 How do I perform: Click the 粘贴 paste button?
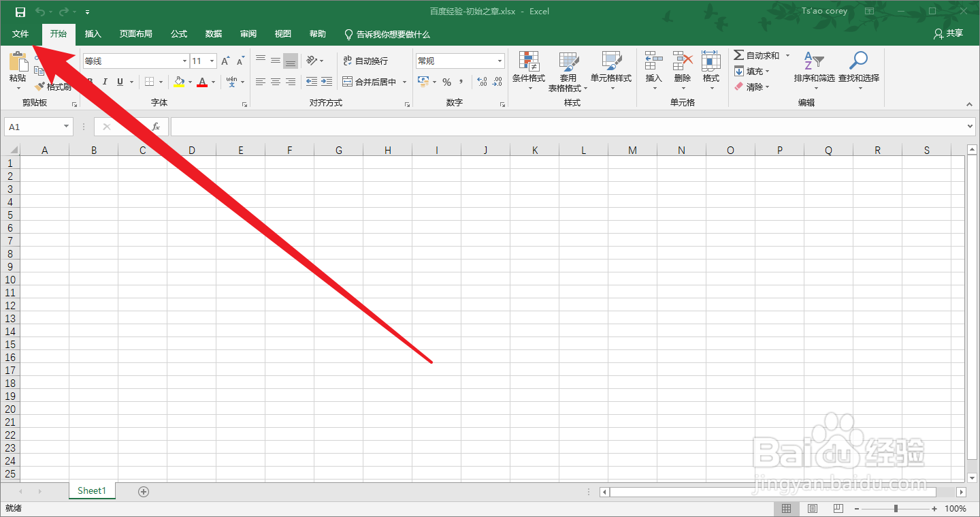coord(18,71)
